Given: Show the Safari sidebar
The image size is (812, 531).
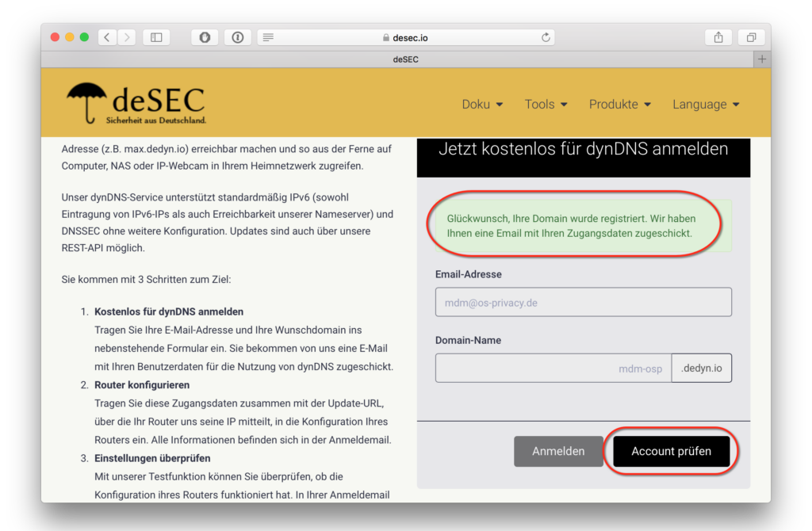Looking at the screenshot, I should (x=156, y=37).
